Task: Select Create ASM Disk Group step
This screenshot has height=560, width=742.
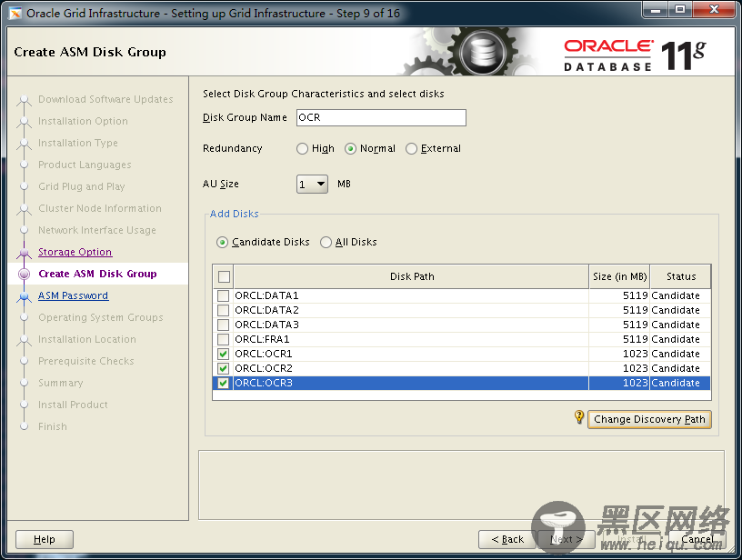Action: click(x=97, y=274)
